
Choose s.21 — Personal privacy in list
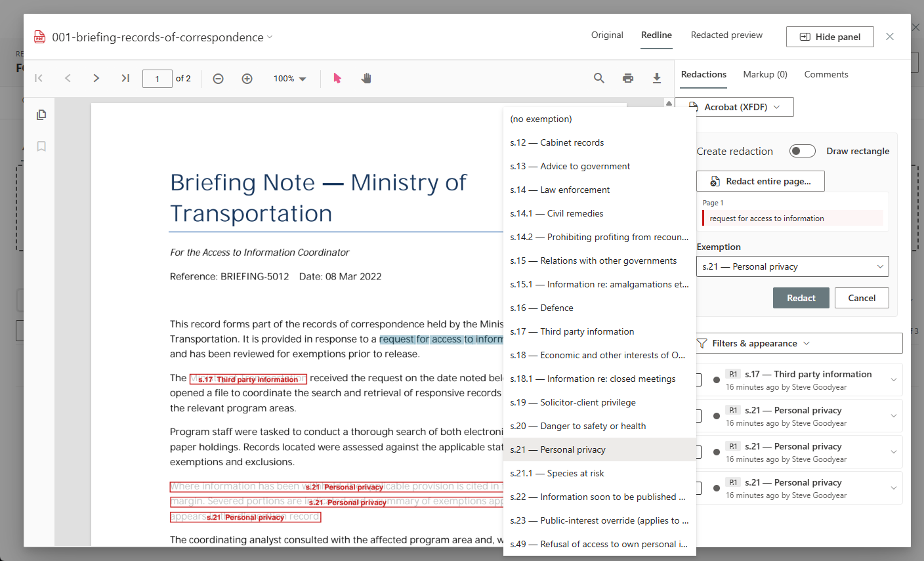600,449
